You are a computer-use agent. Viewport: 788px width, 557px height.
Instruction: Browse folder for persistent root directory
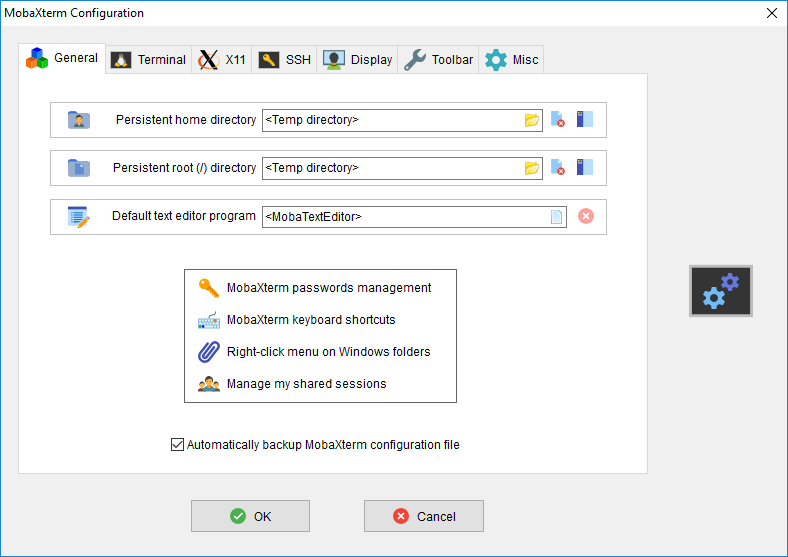click(x=532, y=168)
